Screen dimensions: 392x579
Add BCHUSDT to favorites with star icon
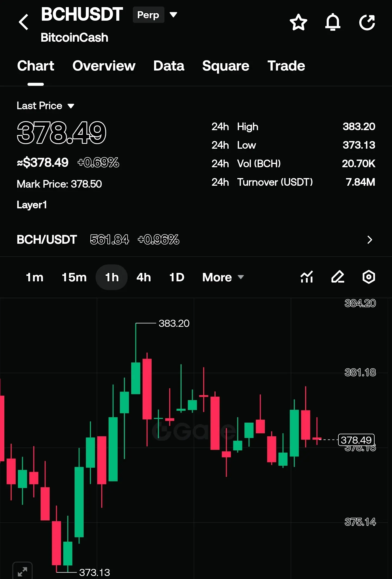point(298,22)
